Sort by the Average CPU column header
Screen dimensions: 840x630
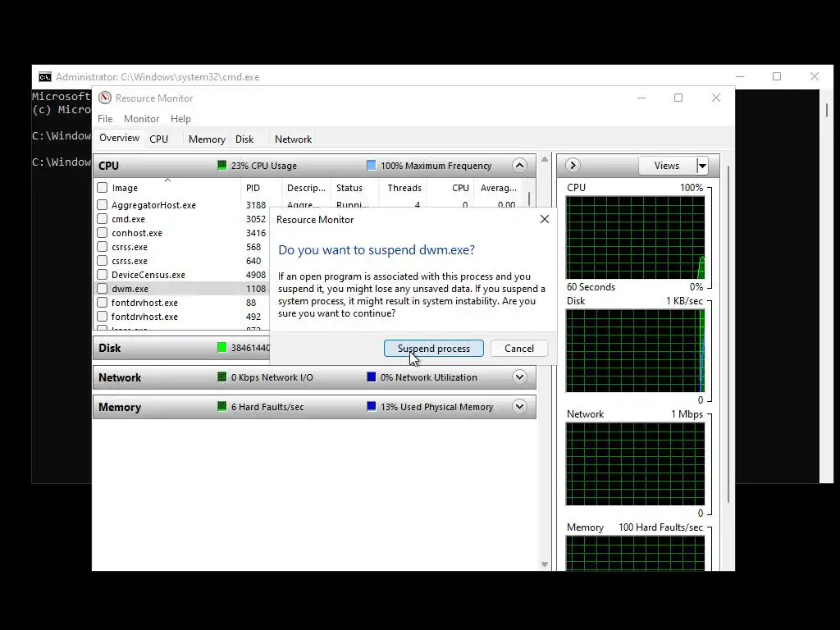point(499,188)
